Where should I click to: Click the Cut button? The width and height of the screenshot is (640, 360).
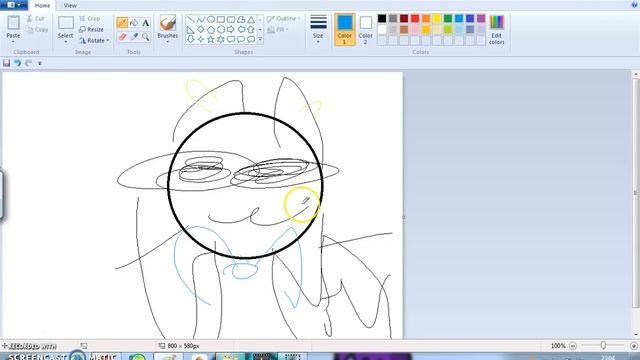coord(36,18)
